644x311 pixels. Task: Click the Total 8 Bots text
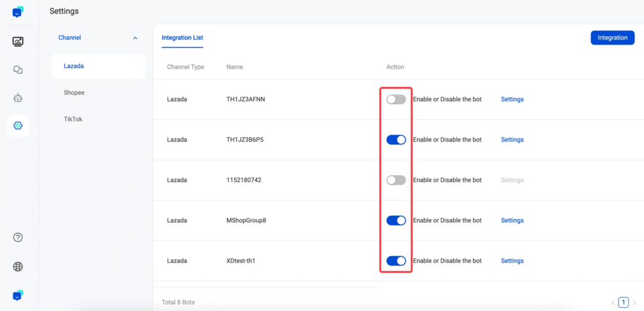click(178, 302)
